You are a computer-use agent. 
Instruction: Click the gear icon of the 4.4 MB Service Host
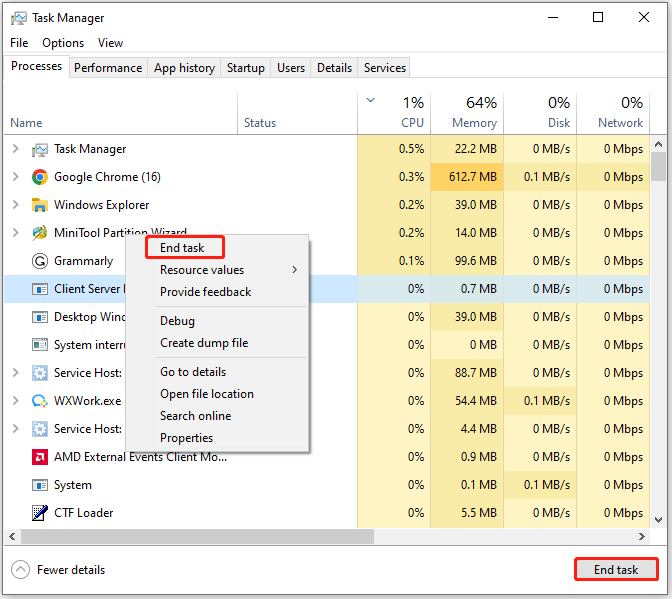pos(40,429)
